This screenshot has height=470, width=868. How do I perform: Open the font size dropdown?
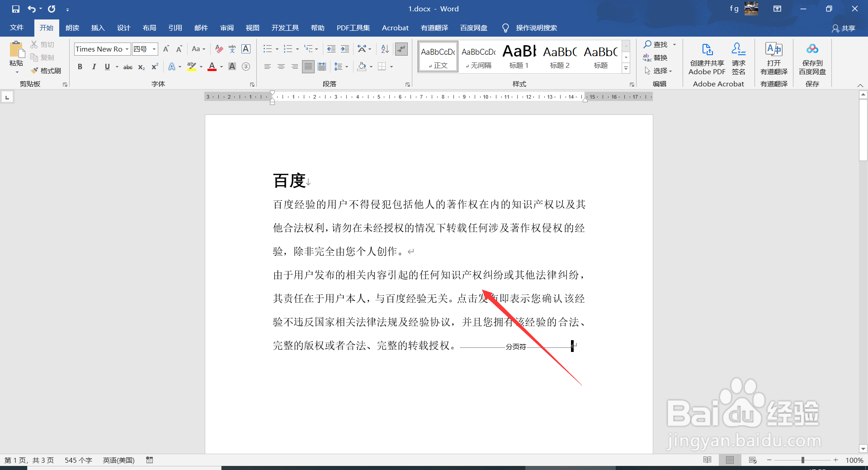click(x=154, y=49)
